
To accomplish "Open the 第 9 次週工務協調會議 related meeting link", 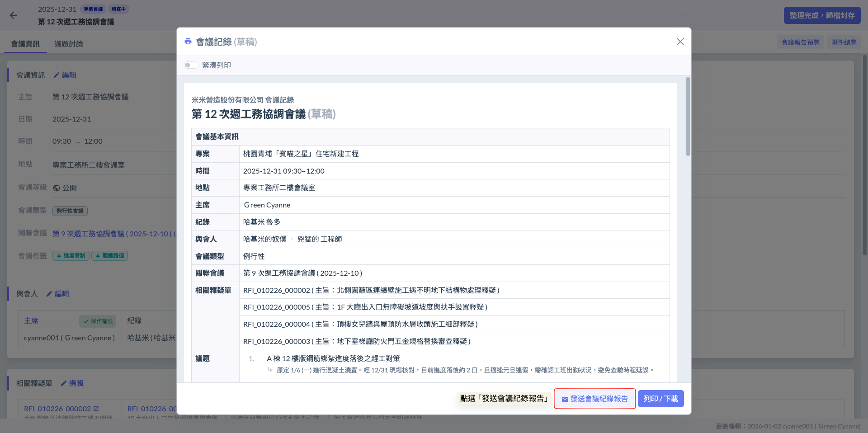I will tap(112, 234).
